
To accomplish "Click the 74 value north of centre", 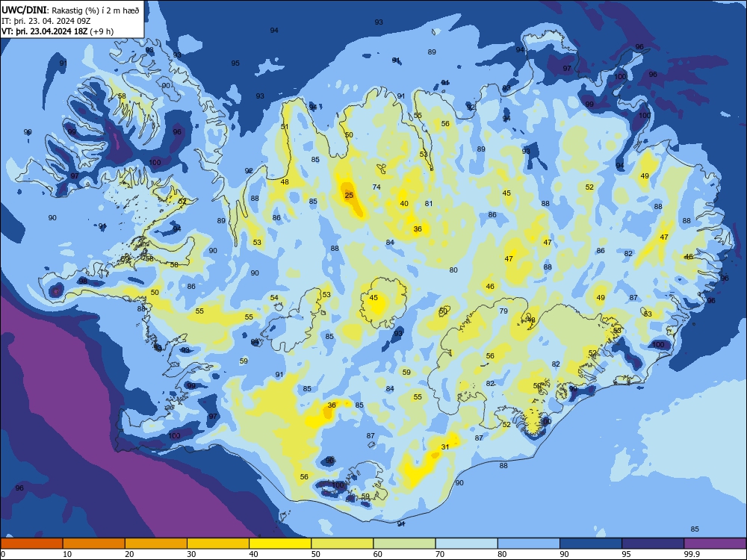I will [376, 187].
